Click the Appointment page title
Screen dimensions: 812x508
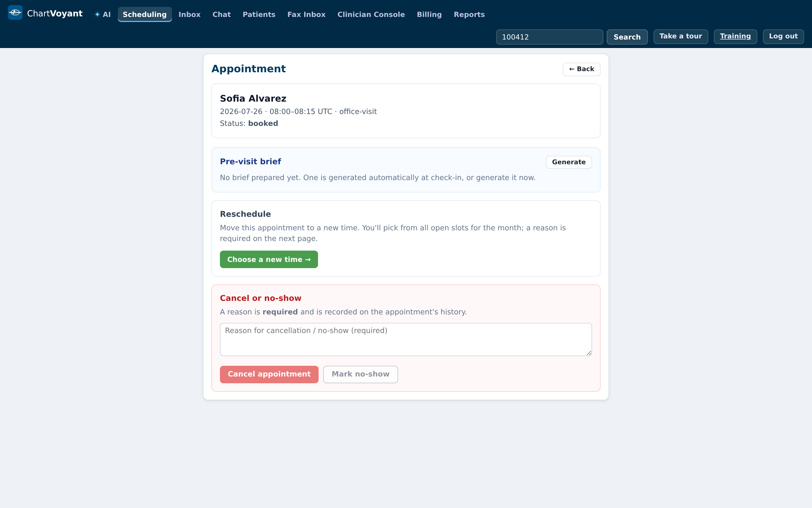tap(248, 69)
